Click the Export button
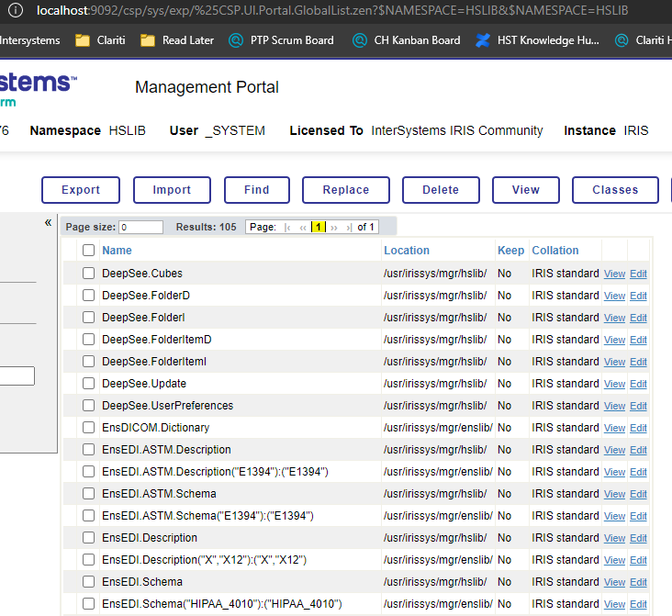 81,190
